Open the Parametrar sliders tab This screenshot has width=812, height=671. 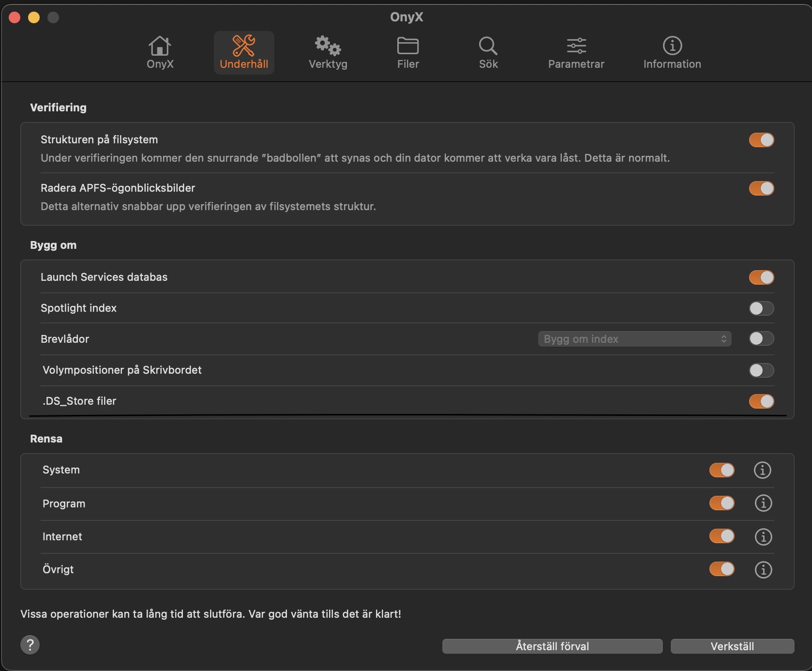click(576, 53)
